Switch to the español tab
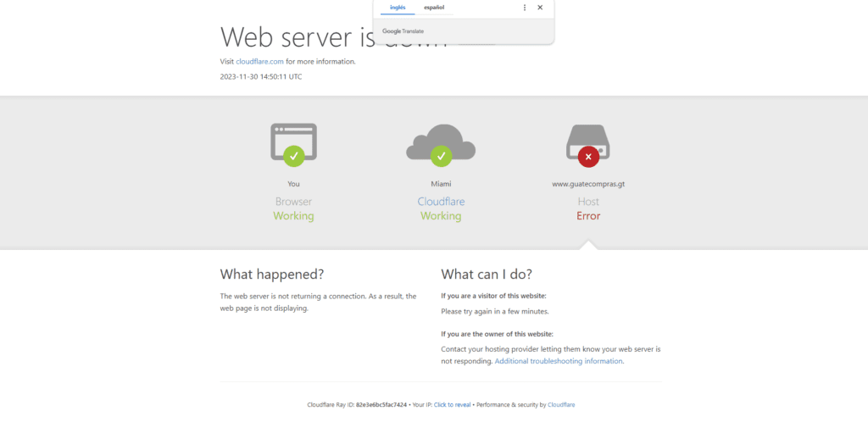This screenshot has height=422, width=868. click(434, 8)
